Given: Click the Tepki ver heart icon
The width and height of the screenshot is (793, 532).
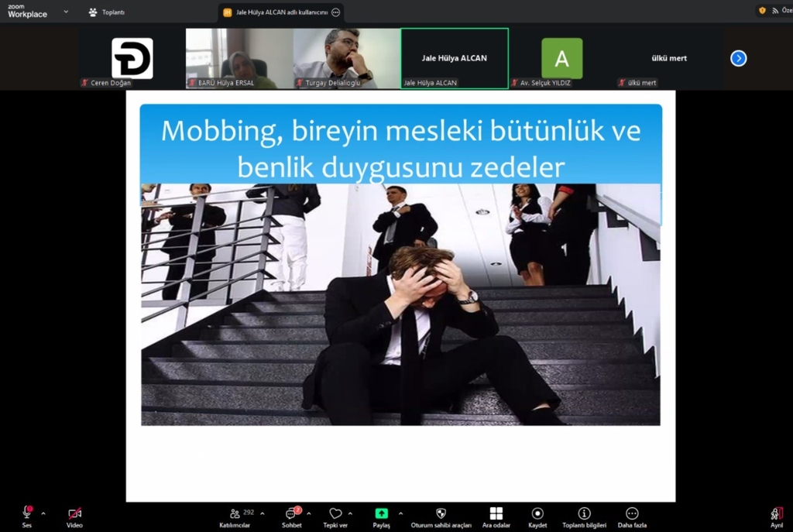Looking at the screenshot, I should click(335, 513).
